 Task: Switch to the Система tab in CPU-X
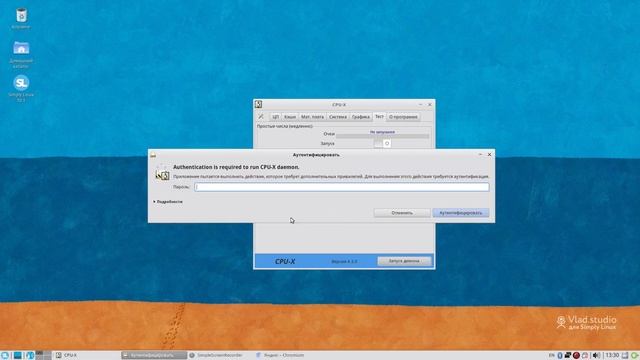tap(338, 117)
